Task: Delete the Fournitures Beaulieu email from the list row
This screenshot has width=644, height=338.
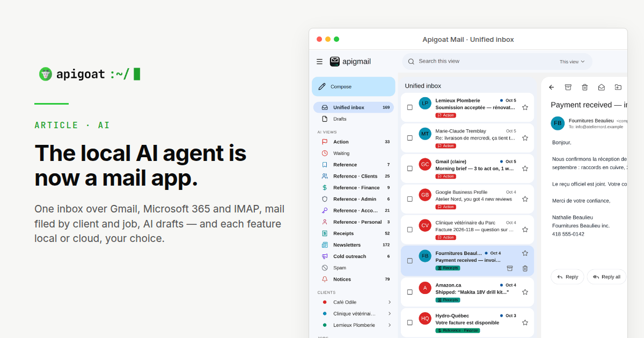Action: click(x=525, y=268)
